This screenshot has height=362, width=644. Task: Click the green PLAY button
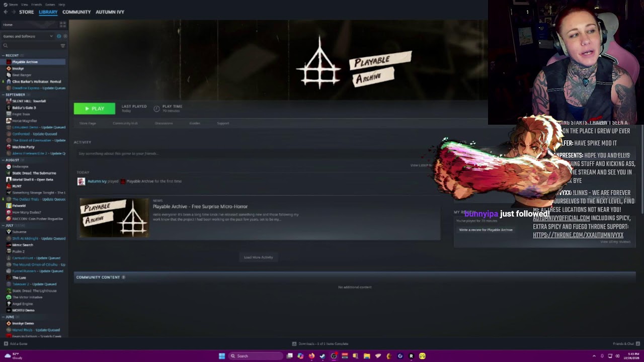pos(94,109)
